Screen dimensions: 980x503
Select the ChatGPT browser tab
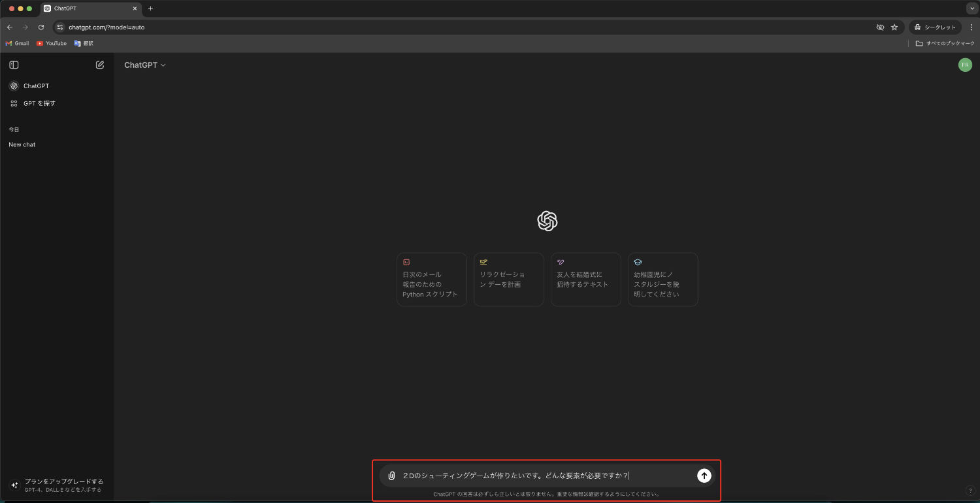click(x=90, y=8)
